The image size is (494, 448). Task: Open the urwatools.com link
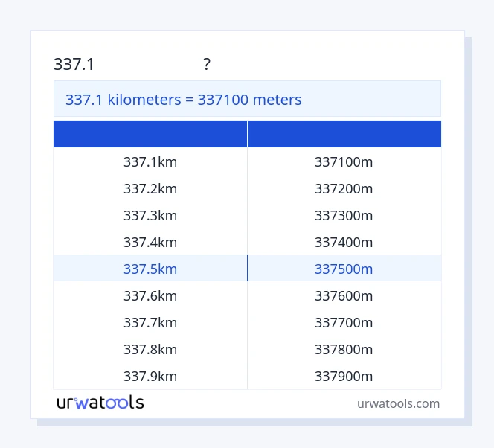[398, 403]
